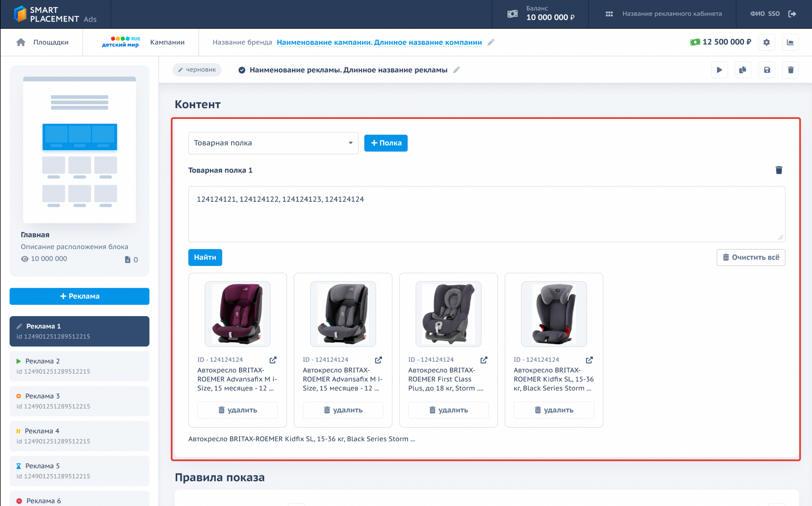This screenshot has width=812, height=506.
Task: Click the Главная page layout thumbnail
Action: point(79,149)
